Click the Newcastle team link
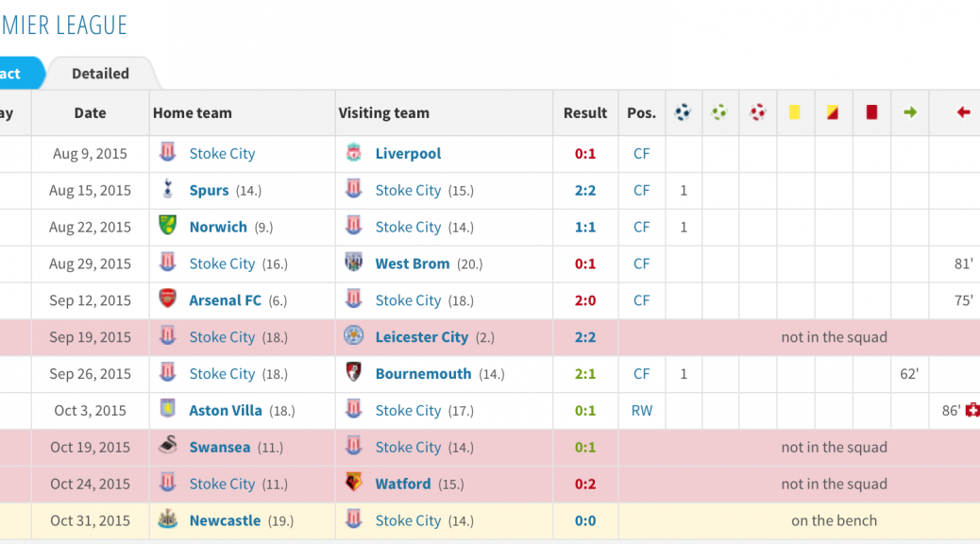980x544 pixels. pos(225,520)
